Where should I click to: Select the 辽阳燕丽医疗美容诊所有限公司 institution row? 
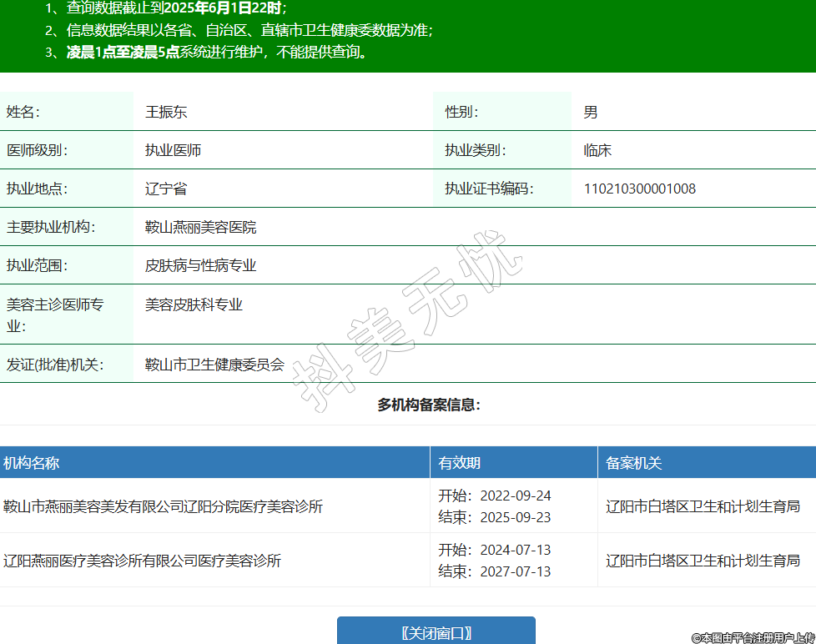[x=142, y=561]
